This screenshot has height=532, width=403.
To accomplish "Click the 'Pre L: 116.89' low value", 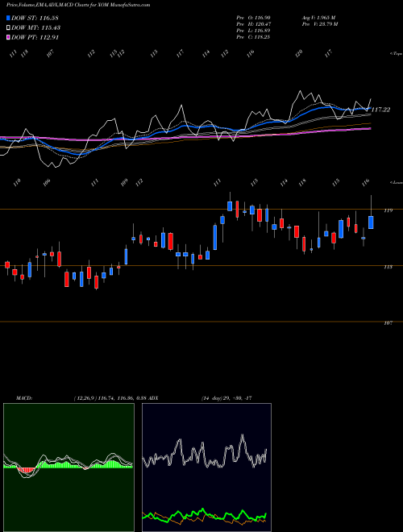I will (253, 31).
